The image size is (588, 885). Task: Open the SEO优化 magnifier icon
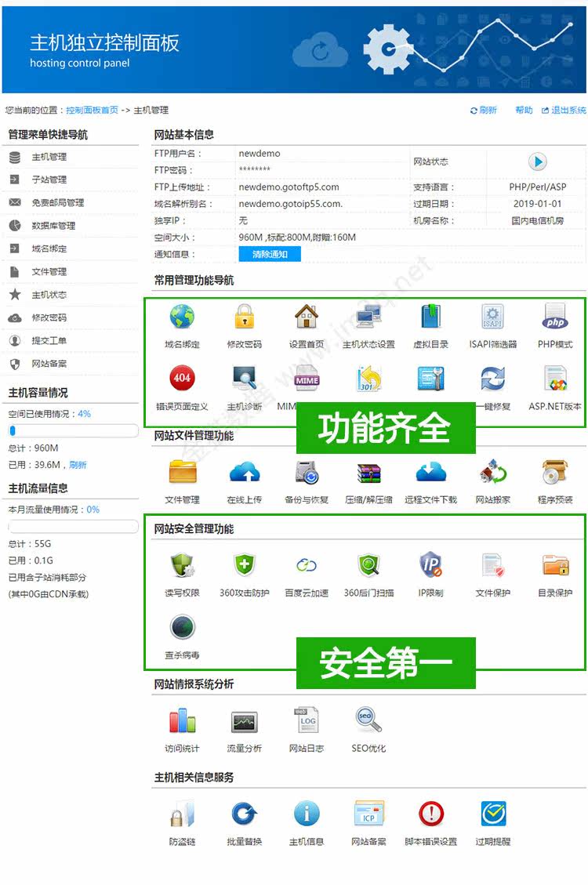coord(368,720)
